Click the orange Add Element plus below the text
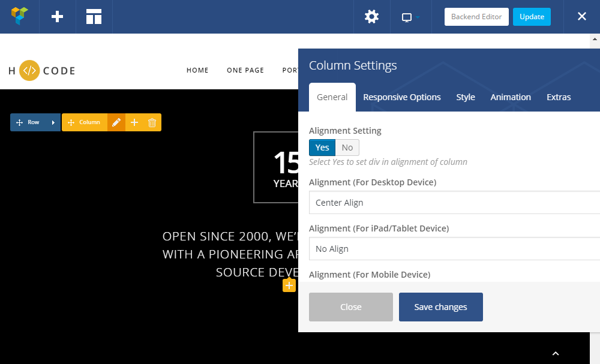Screen dimensions: 600x364 tap(289, 285)
